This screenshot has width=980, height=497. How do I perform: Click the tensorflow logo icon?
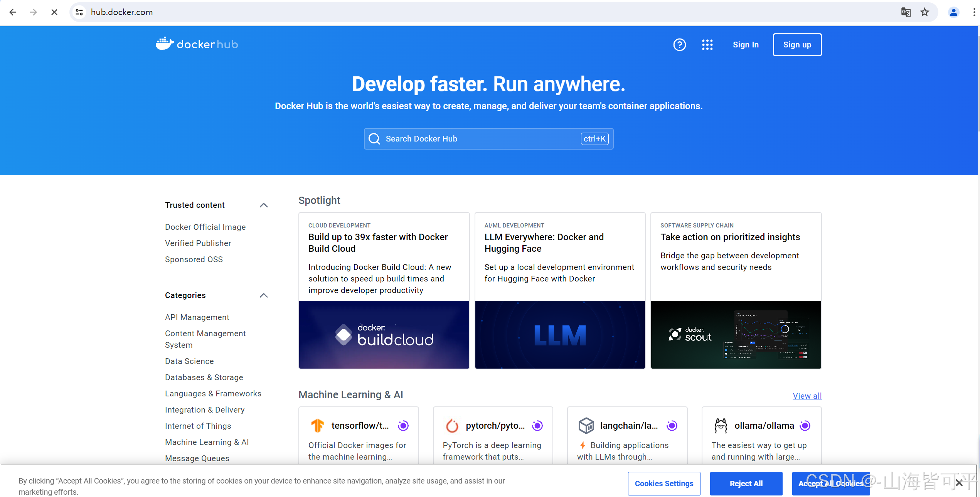[318, 426]
